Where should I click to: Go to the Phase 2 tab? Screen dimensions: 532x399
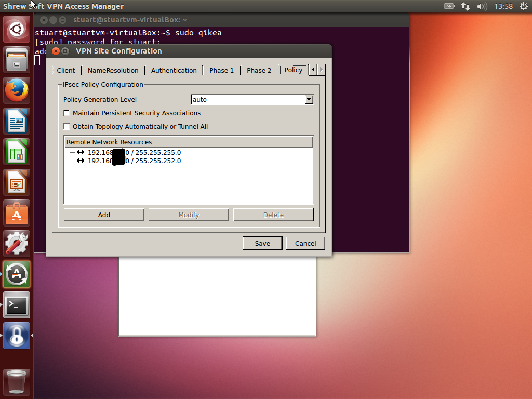pos(259,70)
